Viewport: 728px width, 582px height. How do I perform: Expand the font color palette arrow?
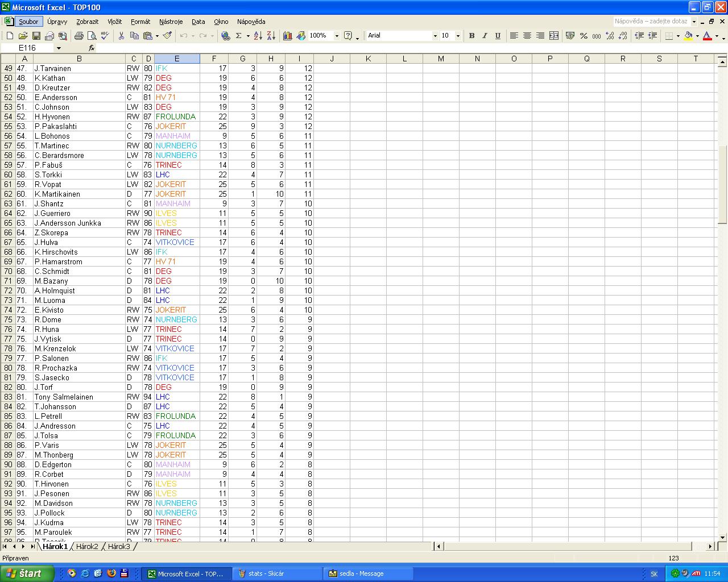coord(716,36)
